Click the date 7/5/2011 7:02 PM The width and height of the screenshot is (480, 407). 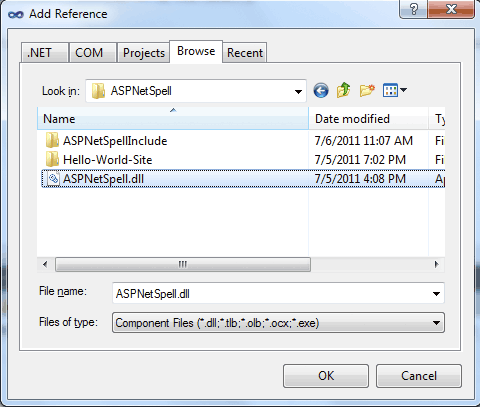[360, 160]
